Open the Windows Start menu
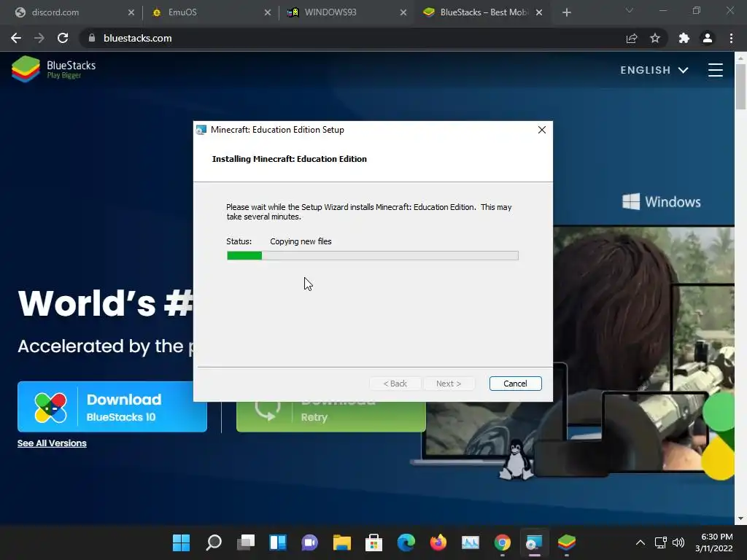 tap(181, 542)
